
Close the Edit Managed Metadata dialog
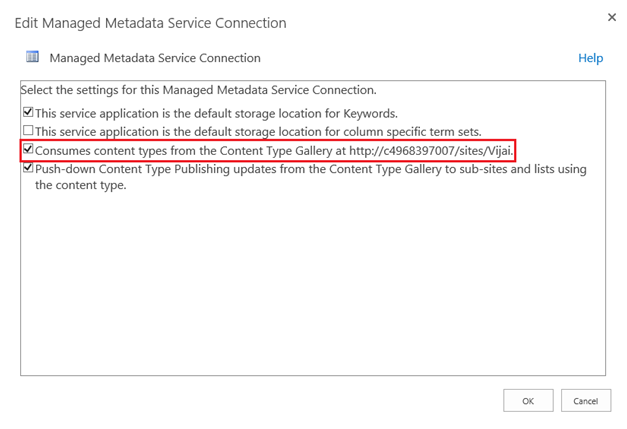click(x=611, y=17)
